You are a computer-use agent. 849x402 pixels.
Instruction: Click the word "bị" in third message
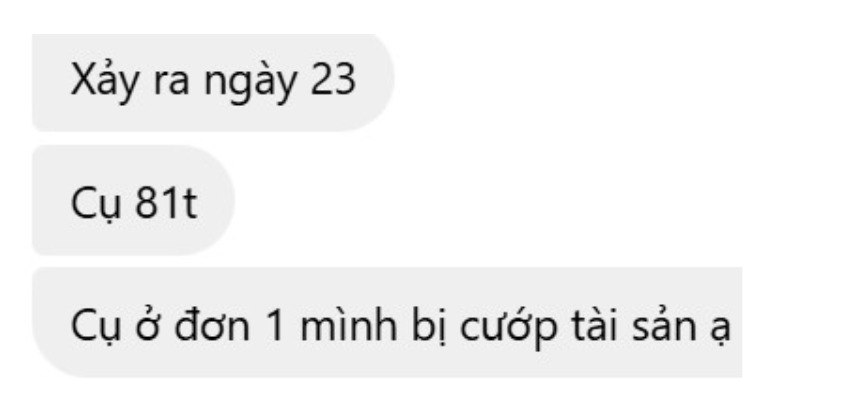click(428, 327)
